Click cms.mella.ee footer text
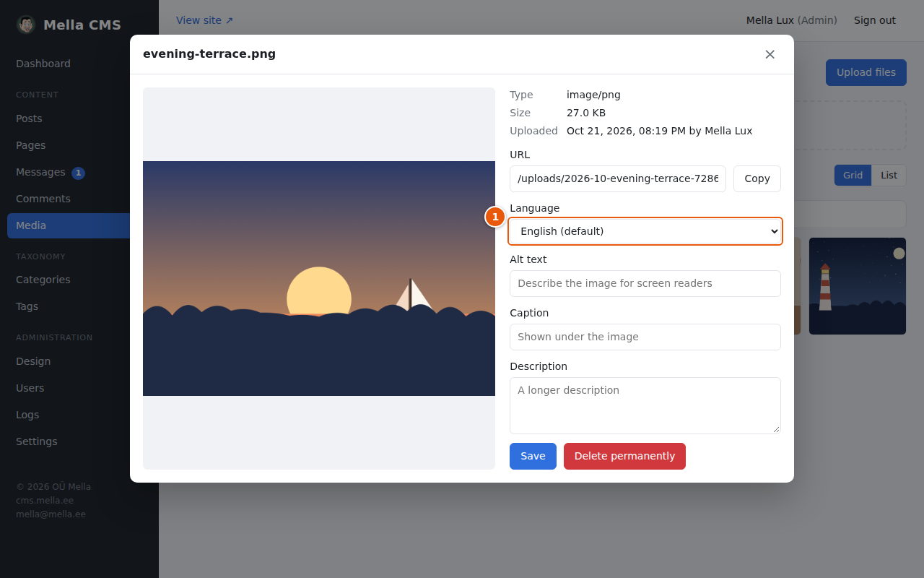This screenshot has width=924, height=578. (x=45, y=501)
